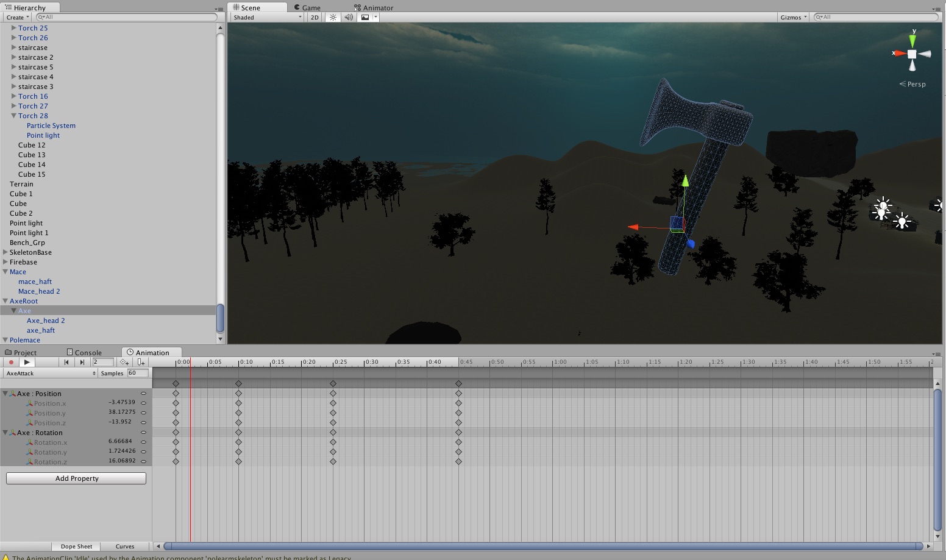Toggle scene audio speaker icon

coord(349,17)
